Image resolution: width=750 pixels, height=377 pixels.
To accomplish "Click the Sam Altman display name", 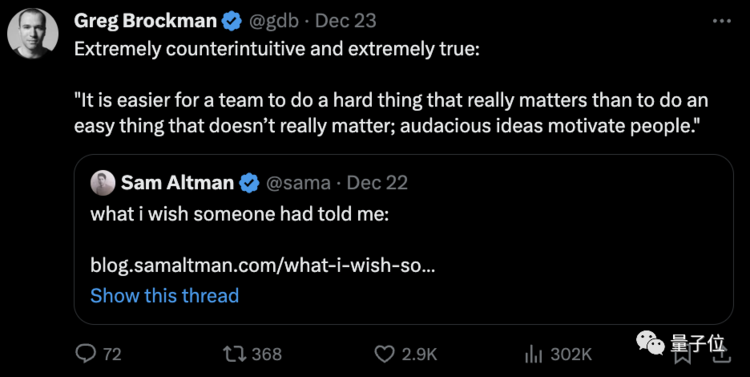I will [x=177, y=183].
